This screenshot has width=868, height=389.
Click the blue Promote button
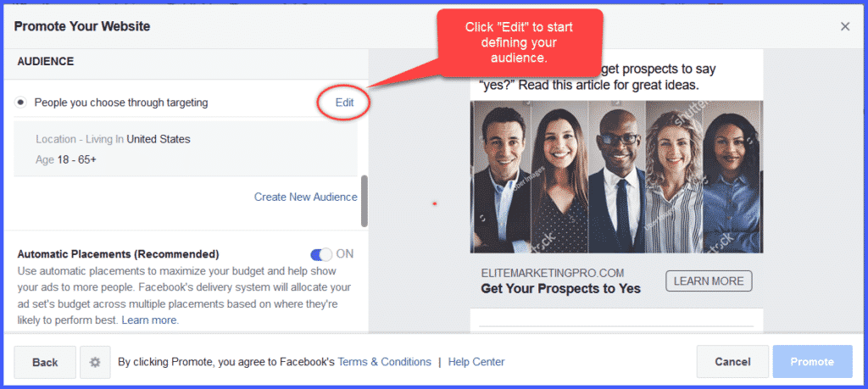(812, 362)
